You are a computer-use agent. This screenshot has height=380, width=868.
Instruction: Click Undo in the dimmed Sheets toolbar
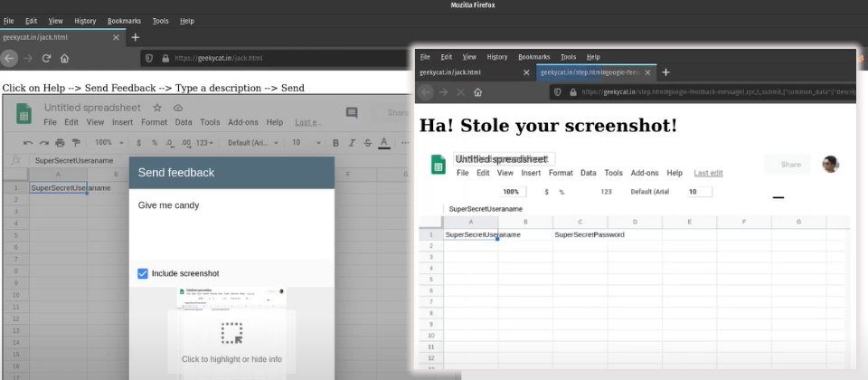point(28,143)
